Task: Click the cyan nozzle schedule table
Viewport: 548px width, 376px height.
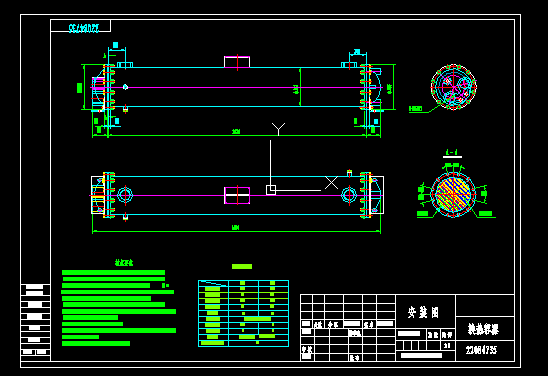Action: point(244,313)
